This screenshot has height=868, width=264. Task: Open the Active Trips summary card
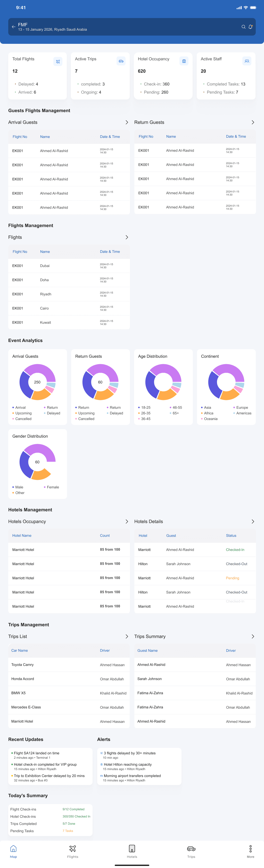(100, 76)
